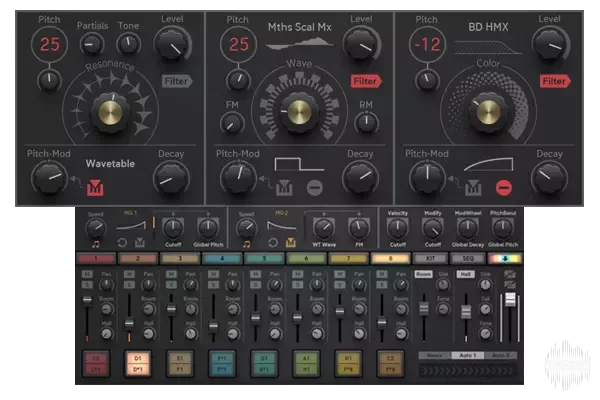Toggle the red M icon below Wavetable

click(95, 188)
